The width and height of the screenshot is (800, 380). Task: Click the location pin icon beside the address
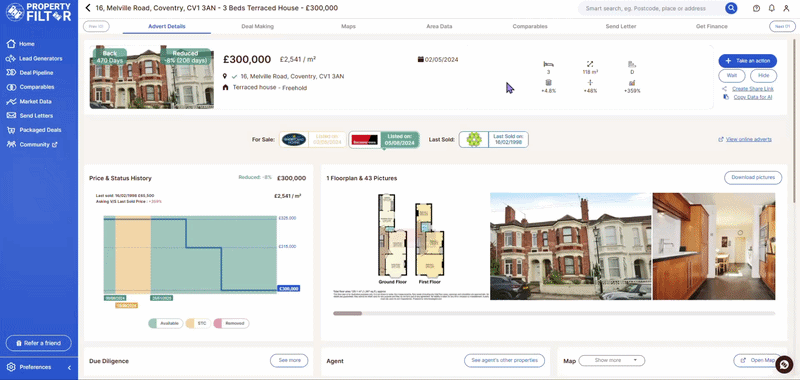click(x=225, y=77)
